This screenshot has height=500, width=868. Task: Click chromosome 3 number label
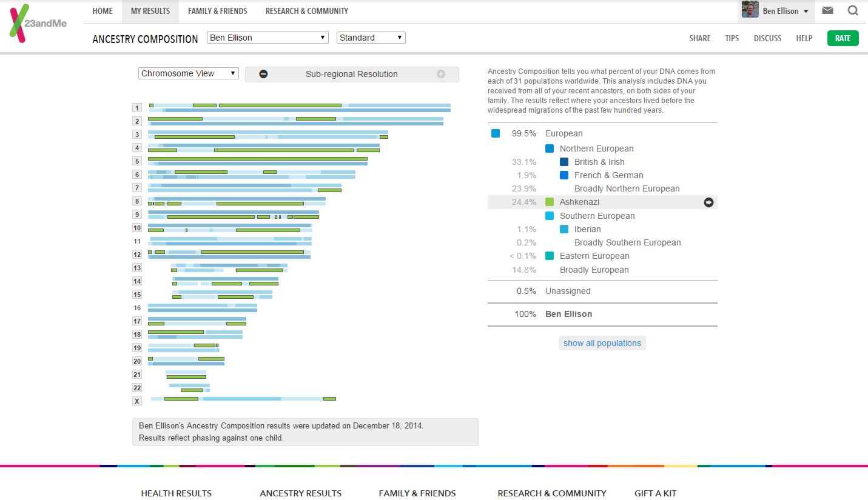(137, 135)
